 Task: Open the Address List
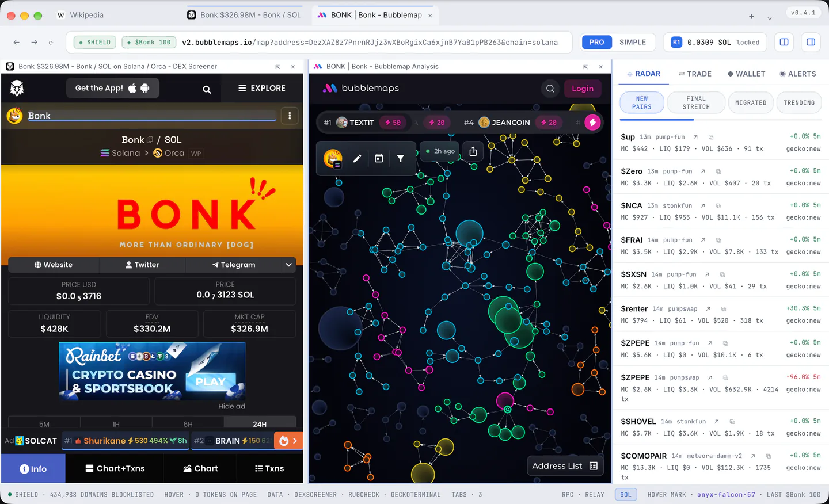click(565, 466)
